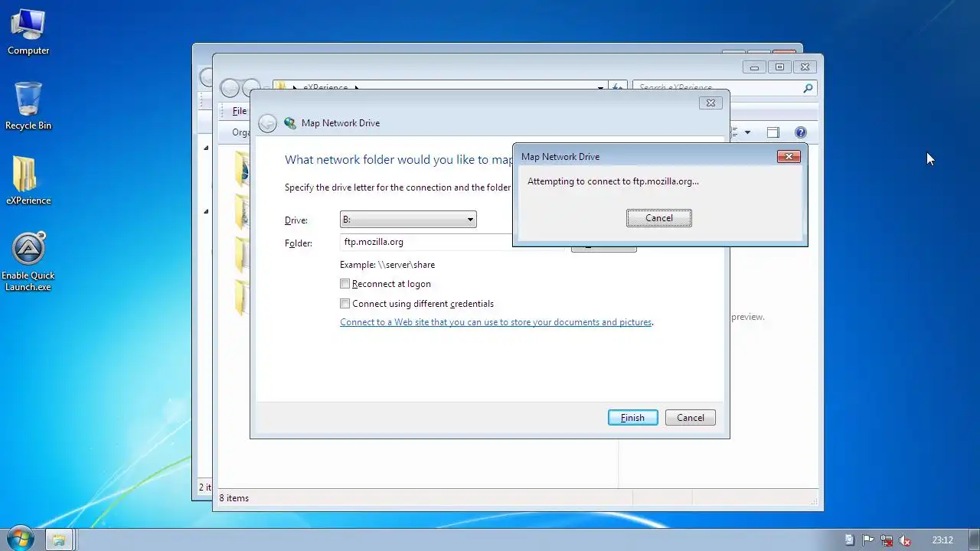
Task: Click the wizard's back arrow button
Action: tap(267, 123)
